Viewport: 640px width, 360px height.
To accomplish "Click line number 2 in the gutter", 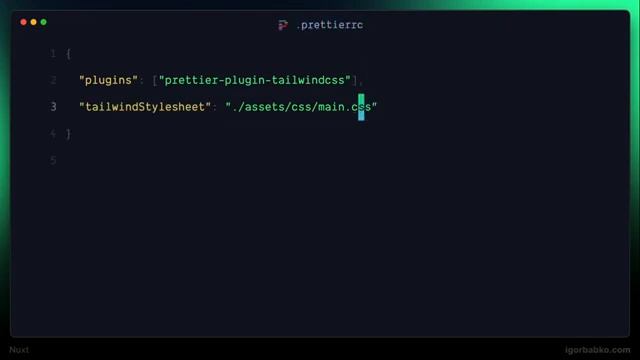I will [x=53, y=80].
